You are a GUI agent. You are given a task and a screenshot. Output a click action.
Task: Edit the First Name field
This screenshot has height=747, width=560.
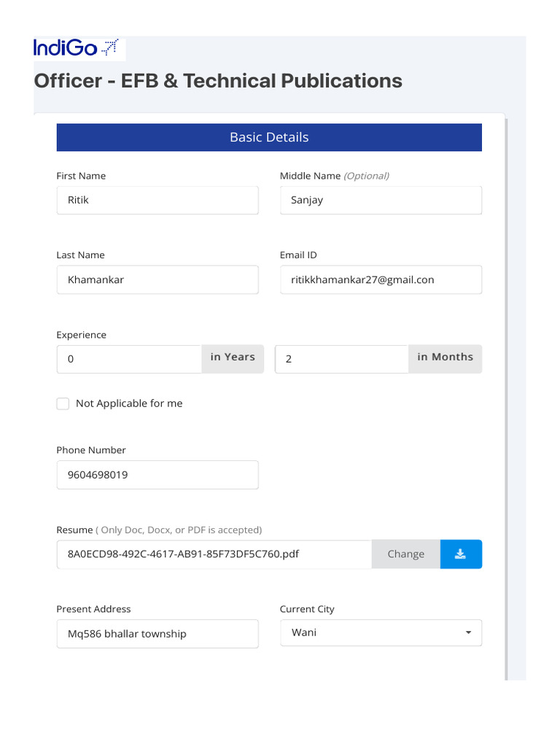coord(157,200)
